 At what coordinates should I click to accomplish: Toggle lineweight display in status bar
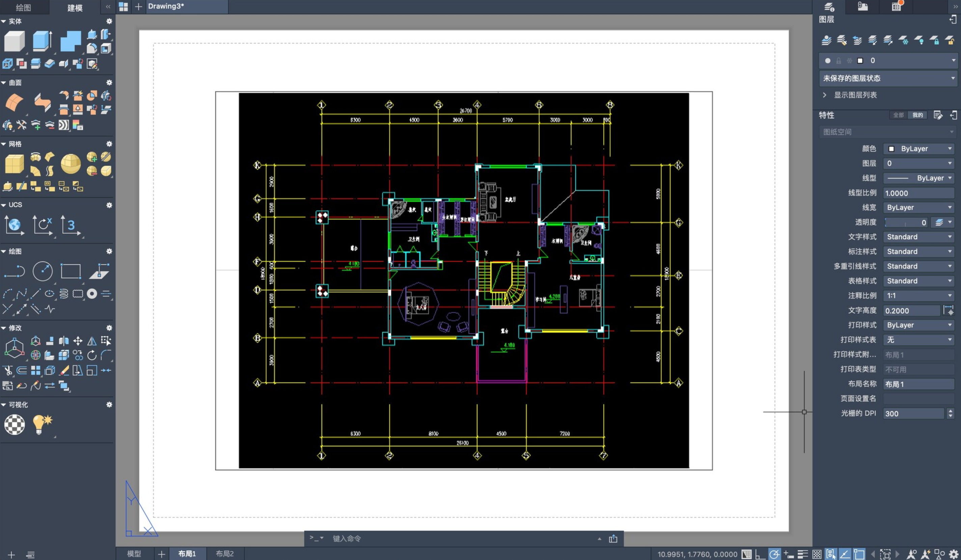coord(803,554)
